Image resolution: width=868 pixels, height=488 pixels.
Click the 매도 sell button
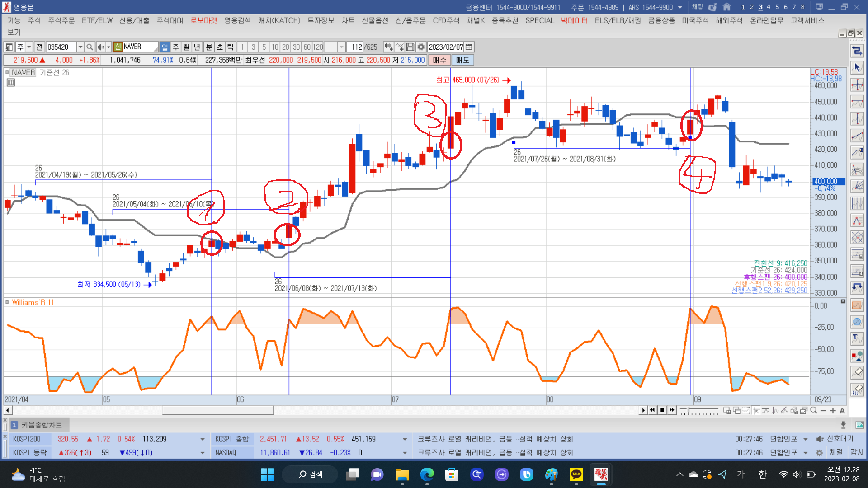click(462, 60)
